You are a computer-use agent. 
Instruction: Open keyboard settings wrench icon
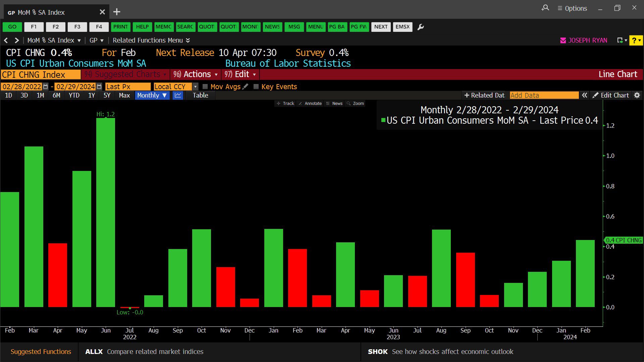tap(421, 27)
